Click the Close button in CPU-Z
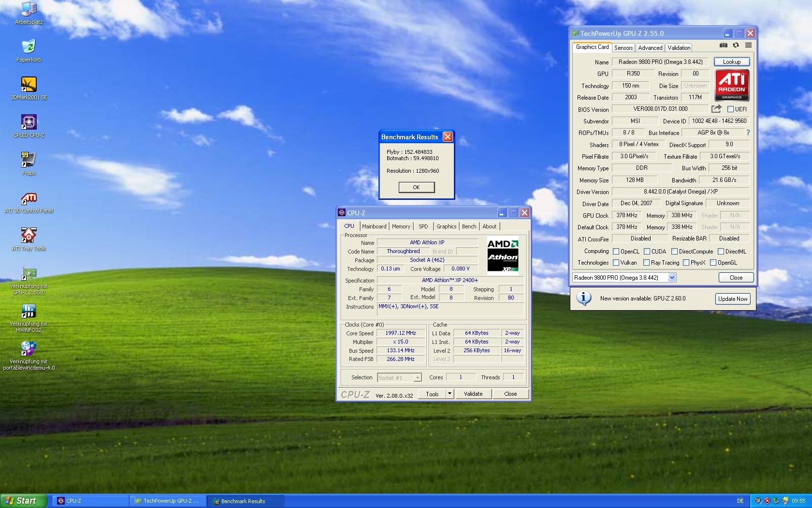 pos(510,394)
